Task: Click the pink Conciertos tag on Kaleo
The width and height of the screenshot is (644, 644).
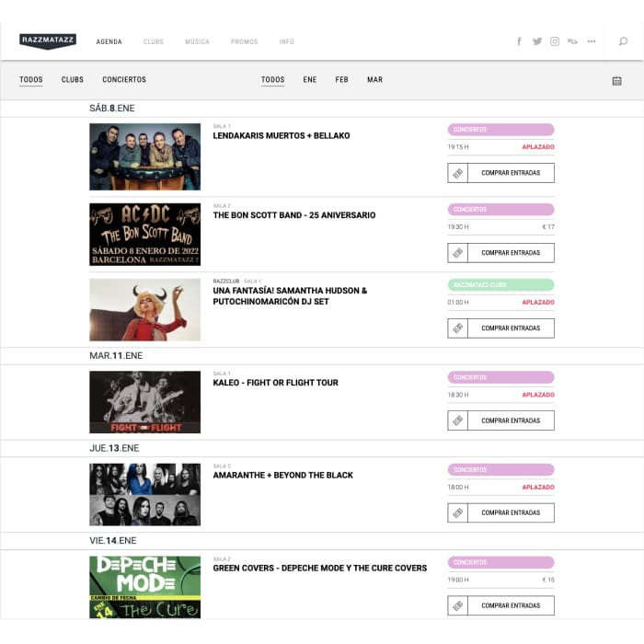Action: click(500, 377)
